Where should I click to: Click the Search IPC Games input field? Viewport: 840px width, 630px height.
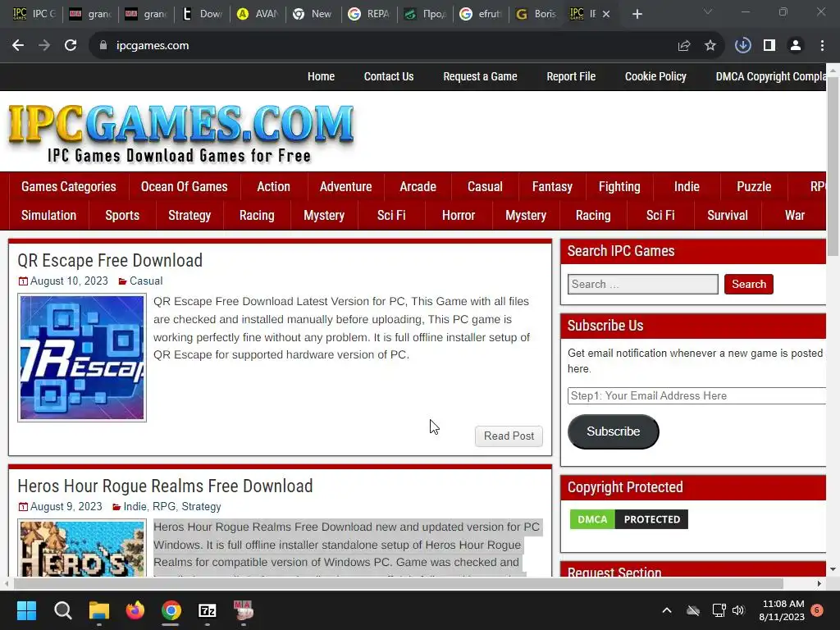pyautogui.click(x=643, y=285)
